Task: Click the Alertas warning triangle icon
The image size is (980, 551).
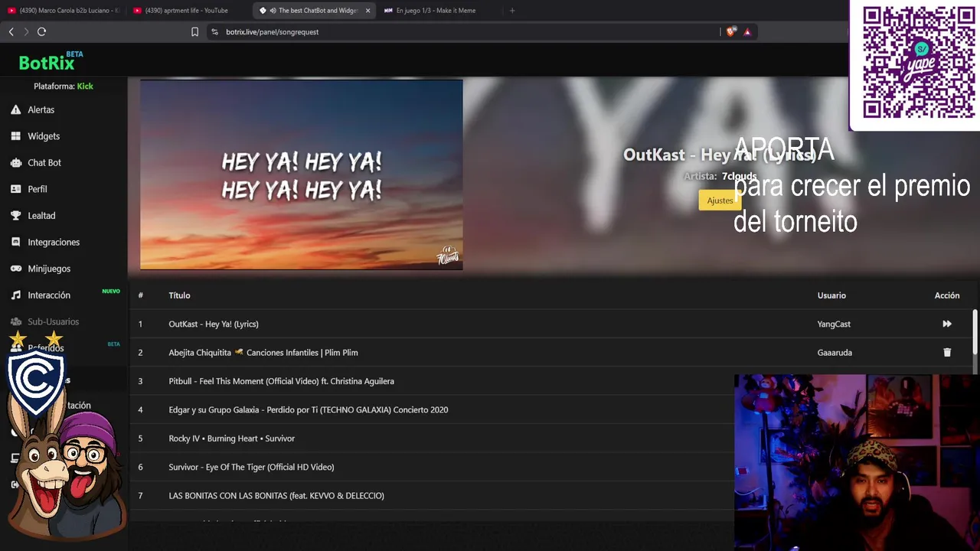Action: 15,109
